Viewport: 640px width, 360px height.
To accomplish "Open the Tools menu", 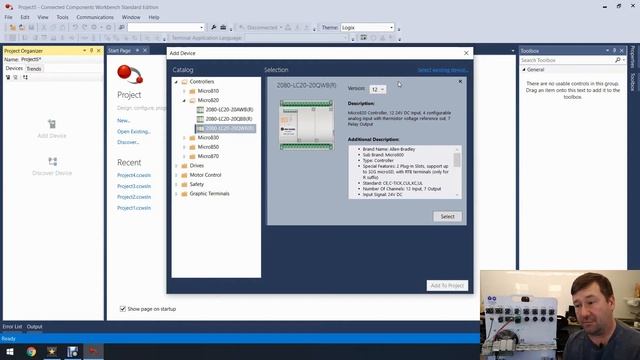I will (62, 17).
